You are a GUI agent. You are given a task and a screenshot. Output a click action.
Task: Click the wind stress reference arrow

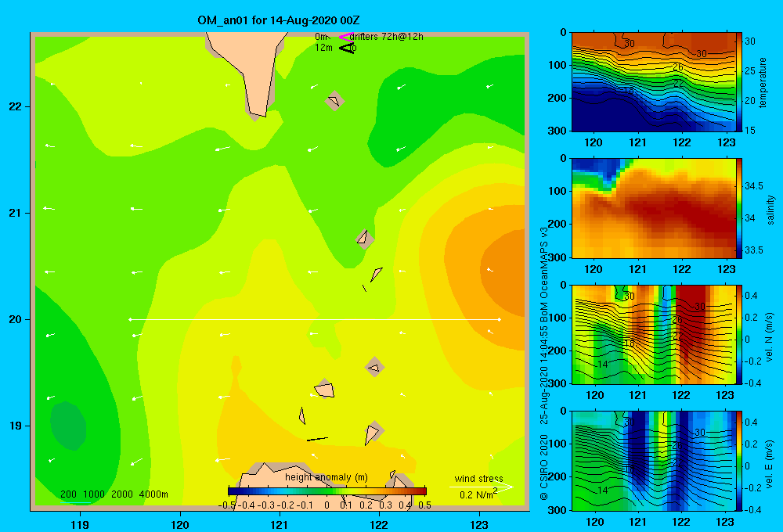coord(481,487)
